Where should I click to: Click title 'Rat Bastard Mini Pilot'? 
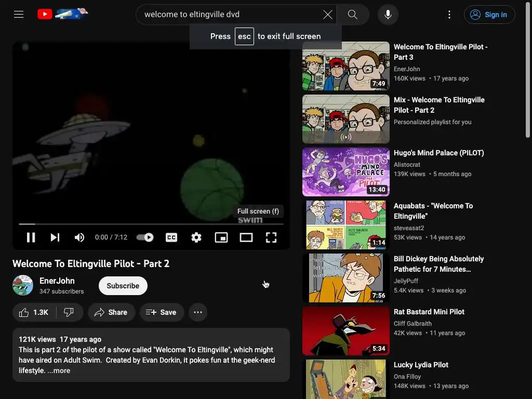click(x=429, y=312)
